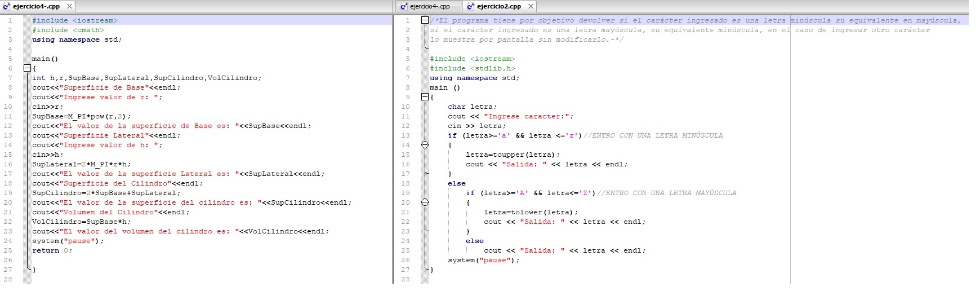
Task: Click the "ENTRO CON UNA LETRA MAYÚSCULA" comment
Action: (666, 193)
